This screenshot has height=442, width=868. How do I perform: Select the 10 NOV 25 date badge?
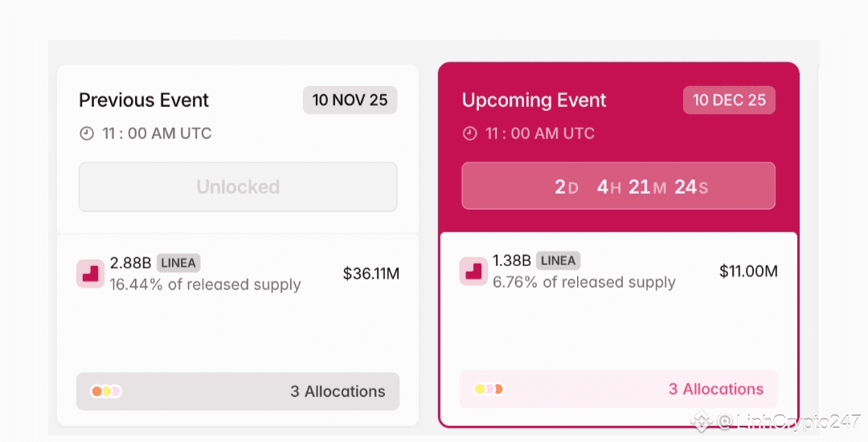(x=350, y=100)
